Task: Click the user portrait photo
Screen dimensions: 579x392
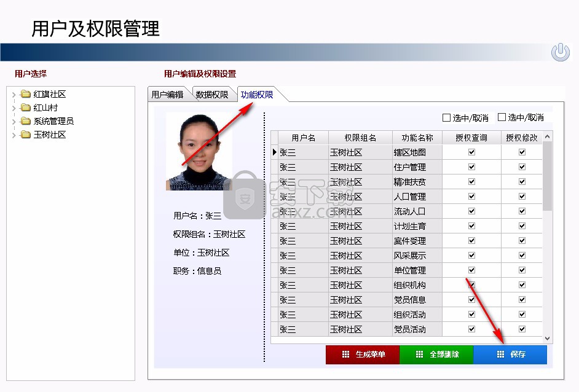Action: 199,152
